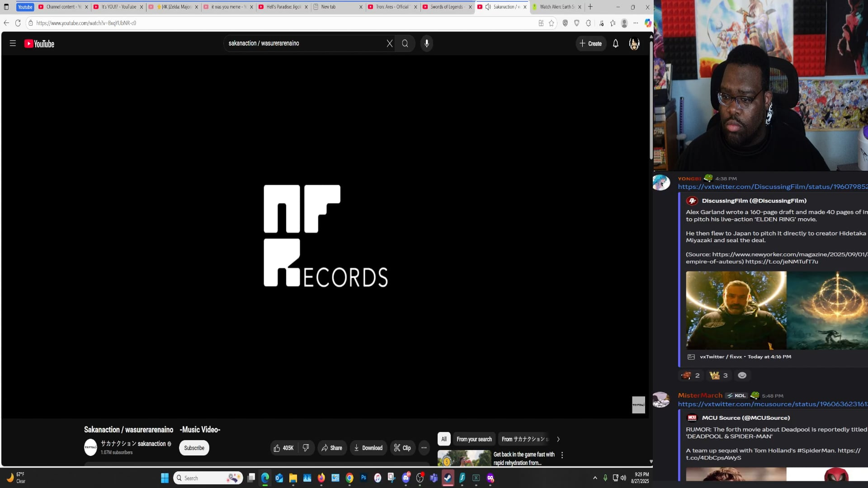Image resolution: width=868 pixels, height=488 pixels.
Task: Open the browser profile icon
Action: pos(624,23)
